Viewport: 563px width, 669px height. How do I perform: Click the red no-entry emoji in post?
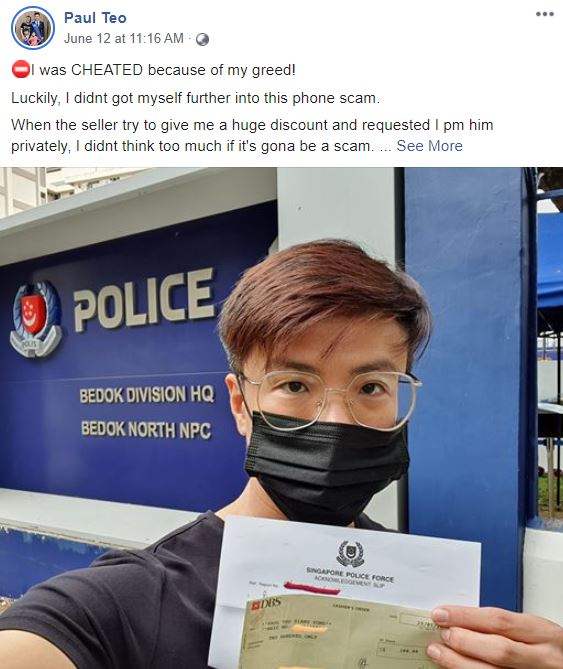(x=20, y=70)
